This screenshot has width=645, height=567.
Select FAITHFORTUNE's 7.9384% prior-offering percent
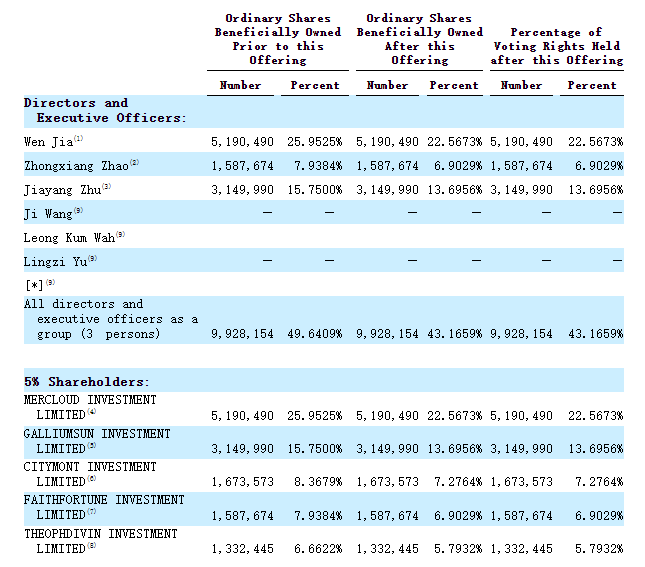318,516
